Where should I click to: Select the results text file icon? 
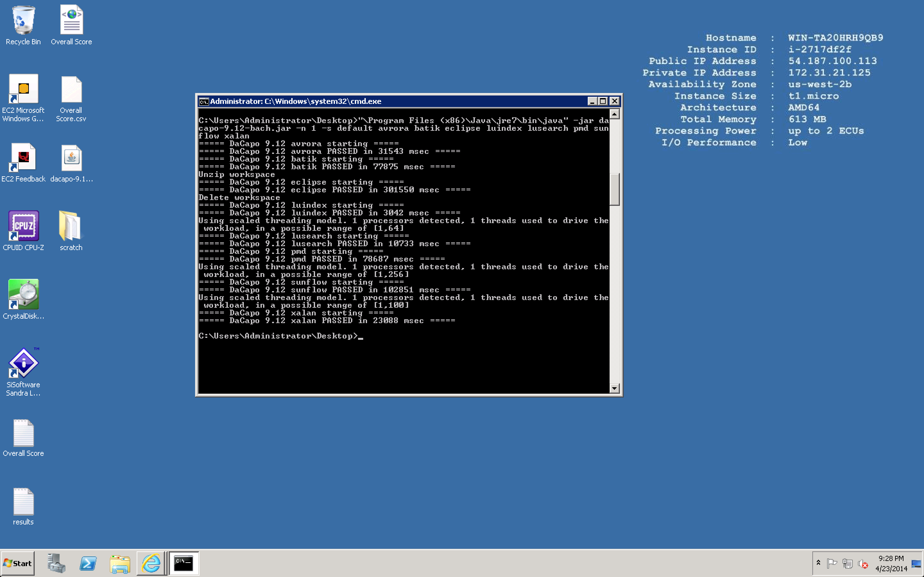tap(23, 501)
